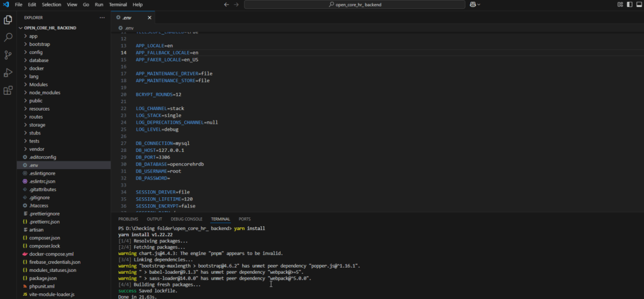Open the composer.json file
This screenshot has height=299, width=644.
point(64,238)
